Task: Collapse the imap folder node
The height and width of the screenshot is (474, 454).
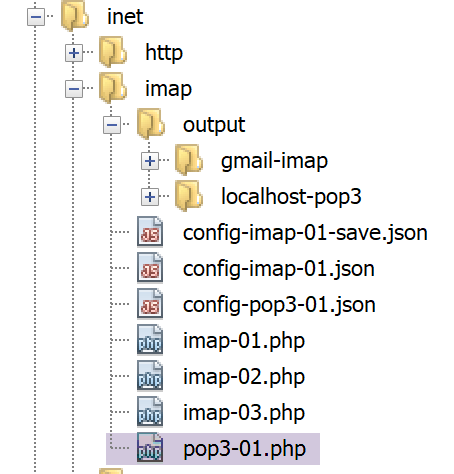Action: click(74, 89)
